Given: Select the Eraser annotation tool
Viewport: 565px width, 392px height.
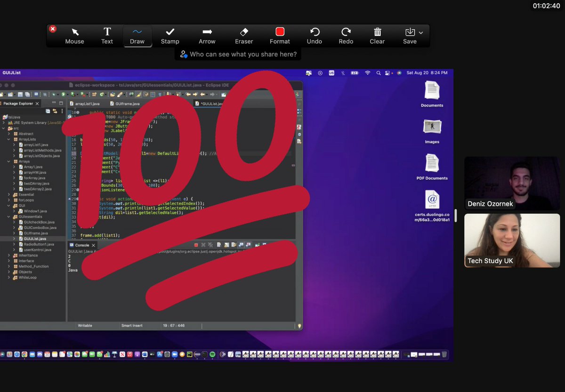Looking at the screenshot, I should [243, 35].
